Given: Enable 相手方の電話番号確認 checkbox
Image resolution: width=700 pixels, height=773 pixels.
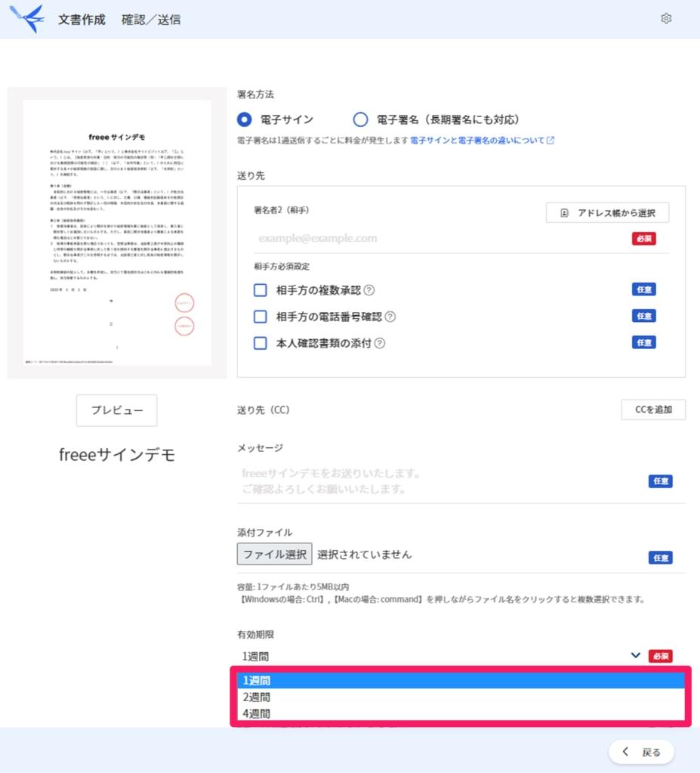Looking at the screenshot, I should tap(260, 317).
